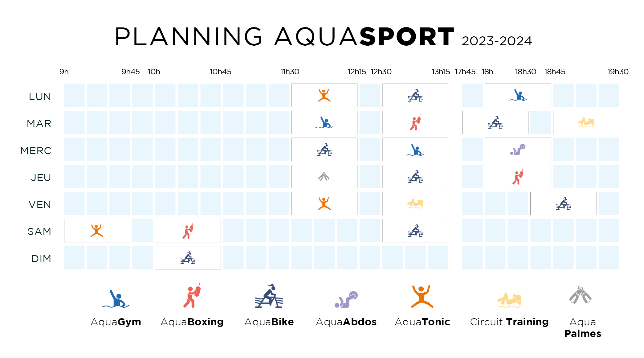Select the orange AquaTonic legend icon
Viewport: 644px width, 358px height.
point(422,296)
